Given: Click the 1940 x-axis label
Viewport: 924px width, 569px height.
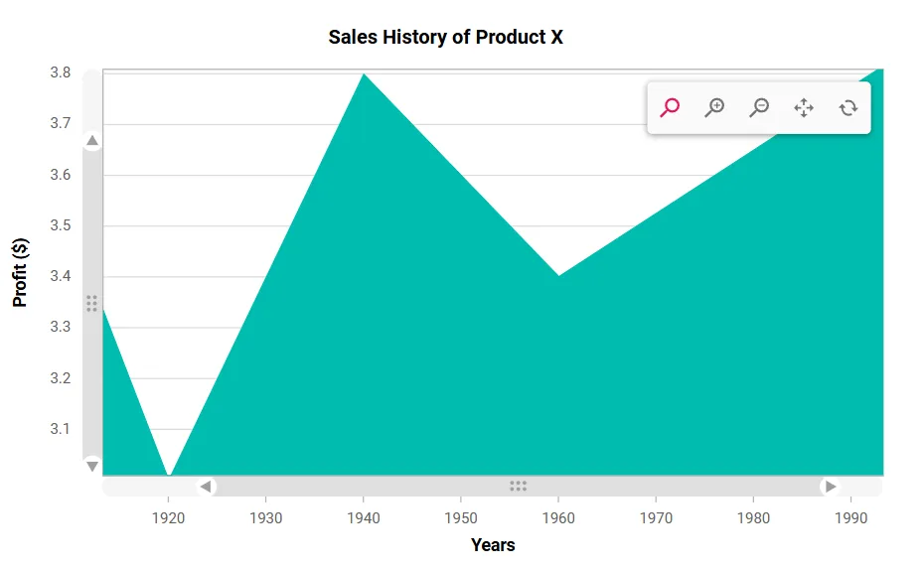Looking at the screenshot, I should pyautogui.click(x=364, y=518).
